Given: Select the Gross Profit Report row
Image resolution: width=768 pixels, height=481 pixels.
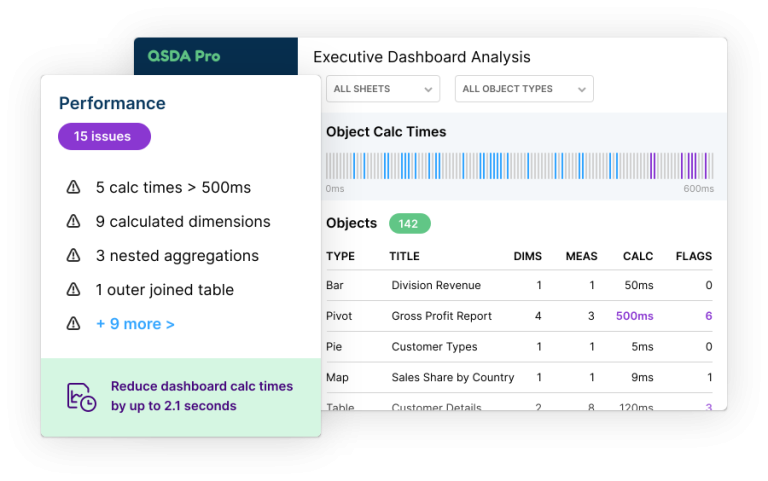Looking at the screenshot, I should click(441, 316).
